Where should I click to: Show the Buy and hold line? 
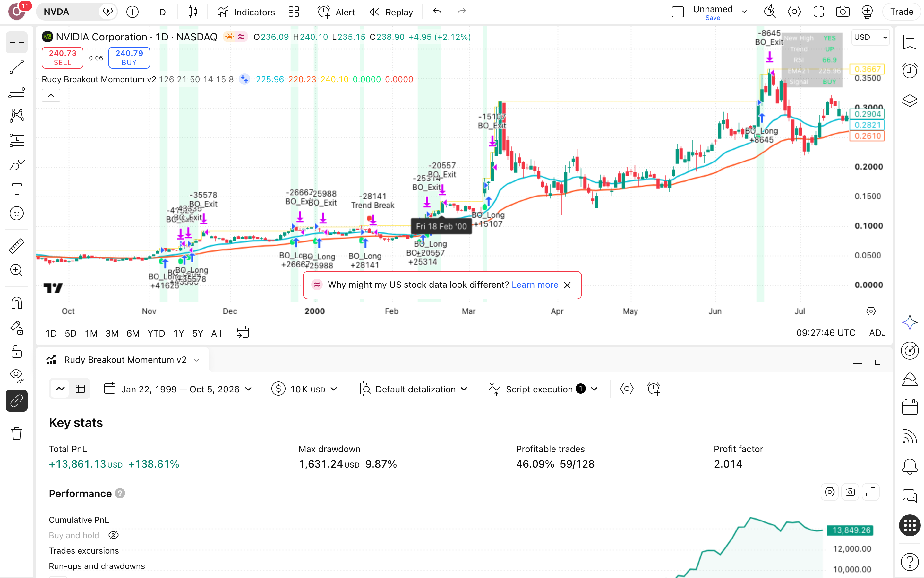point(113,535)
